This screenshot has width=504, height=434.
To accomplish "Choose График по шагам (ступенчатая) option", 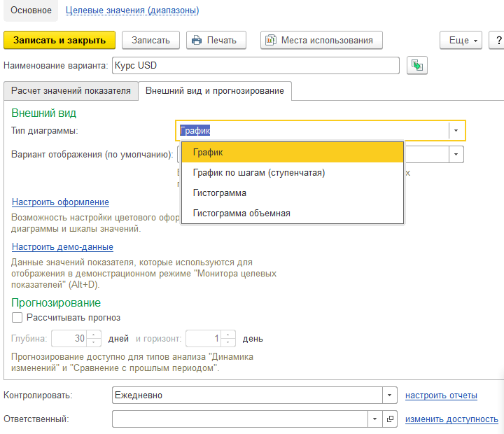I will (259, 172).
